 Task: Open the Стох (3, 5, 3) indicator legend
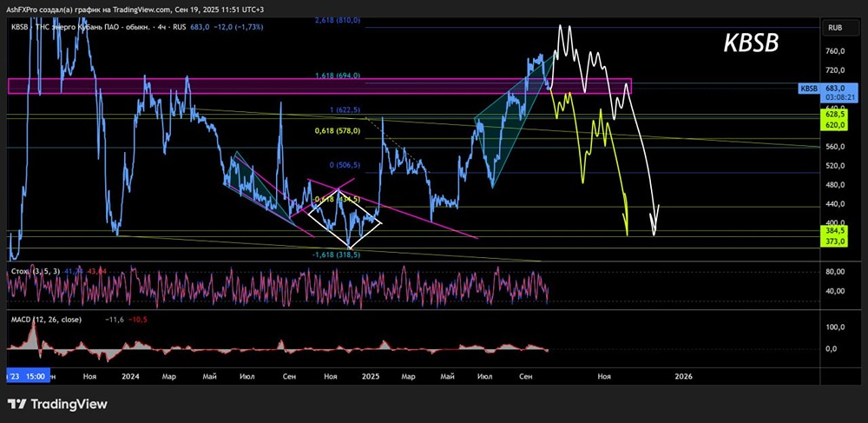coord(35,271)
